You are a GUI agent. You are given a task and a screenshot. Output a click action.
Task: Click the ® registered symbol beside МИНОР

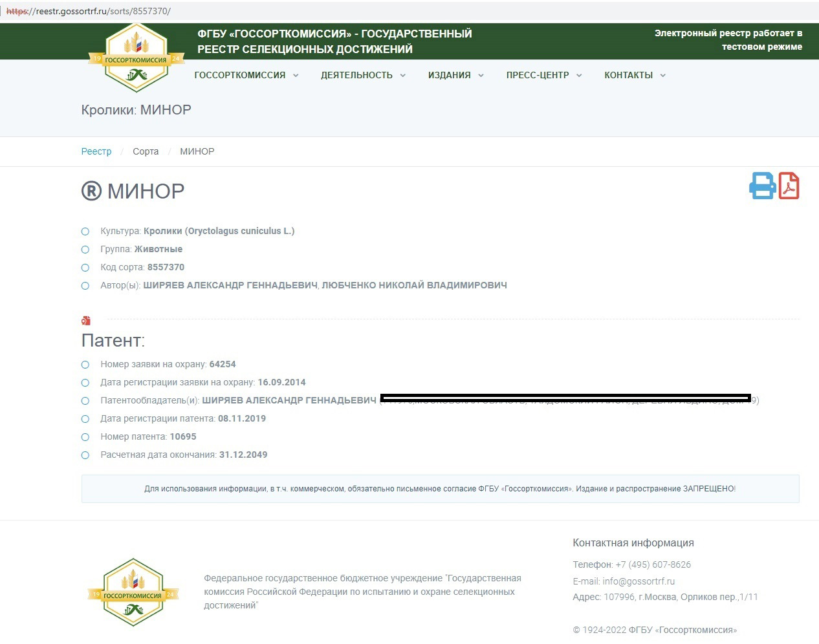point(91,191)
